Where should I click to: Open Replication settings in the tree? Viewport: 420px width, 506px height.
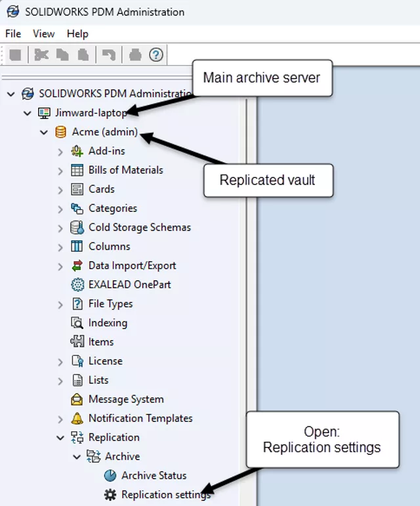click(x=166, y=494)
